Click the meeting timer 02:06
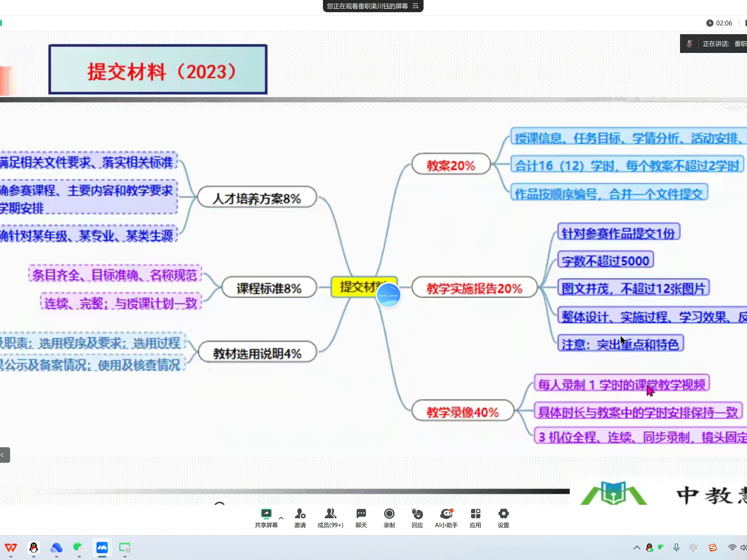The height and width of the screenshot is (560, 747). (x=719, y=23)
